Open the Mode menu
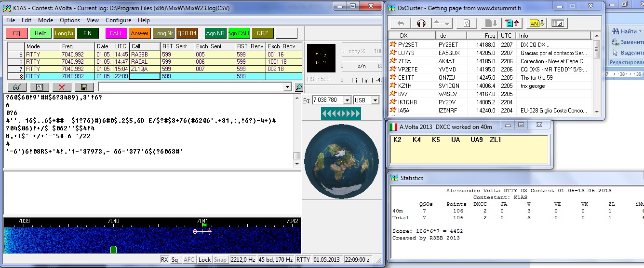The width and height of the screenshot is (644, 268). click(x=45, y=20)
